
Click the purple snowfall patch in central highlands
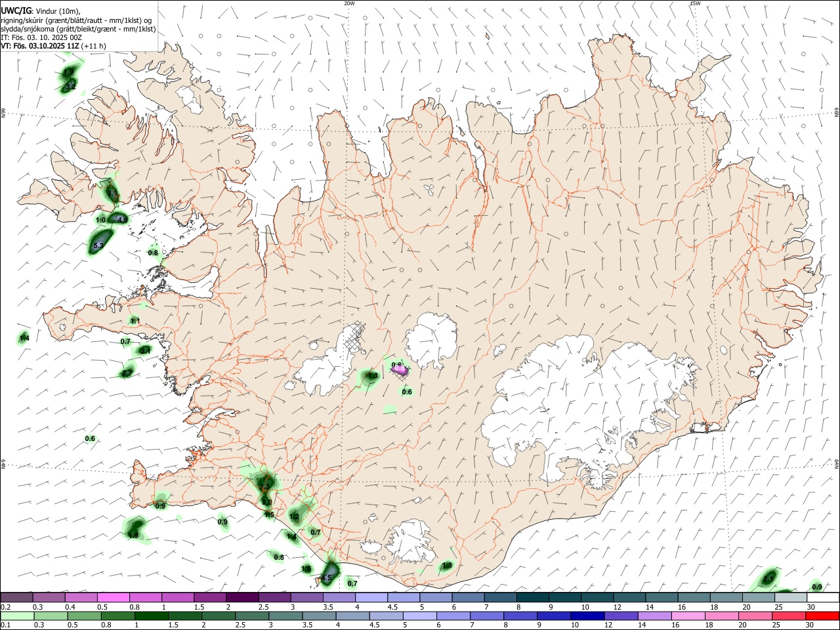coord(400,370)
